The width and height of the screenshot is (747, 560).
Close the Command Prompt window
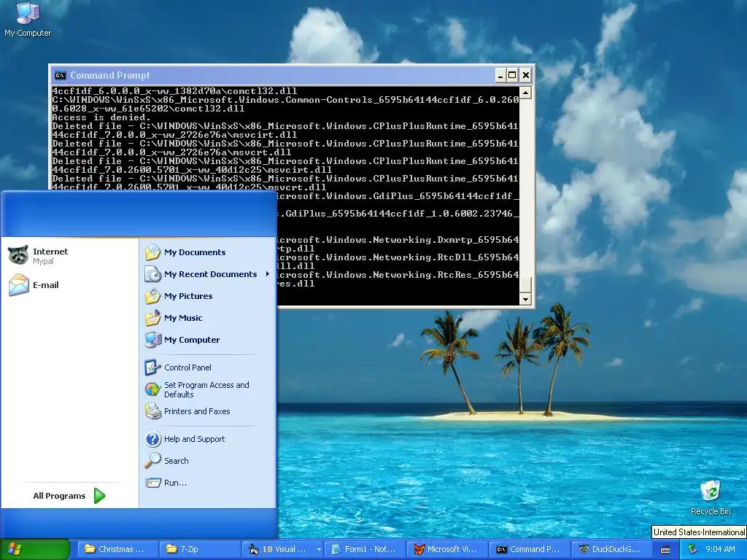[525, 75]
